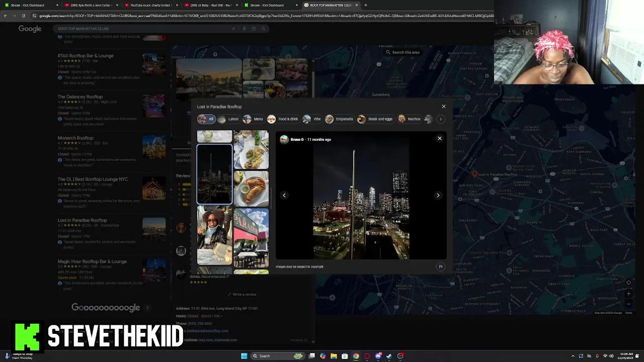Select the Food & drink category chip
The height and width of the screenshot is (362, 644).
283,119
